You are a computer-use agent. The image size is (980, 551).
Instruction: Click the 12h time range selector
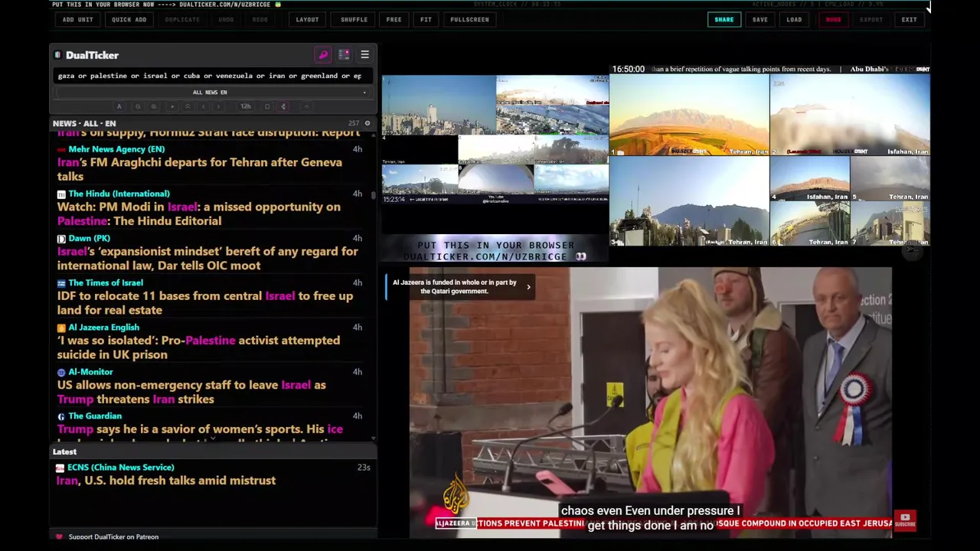[246, 106]
